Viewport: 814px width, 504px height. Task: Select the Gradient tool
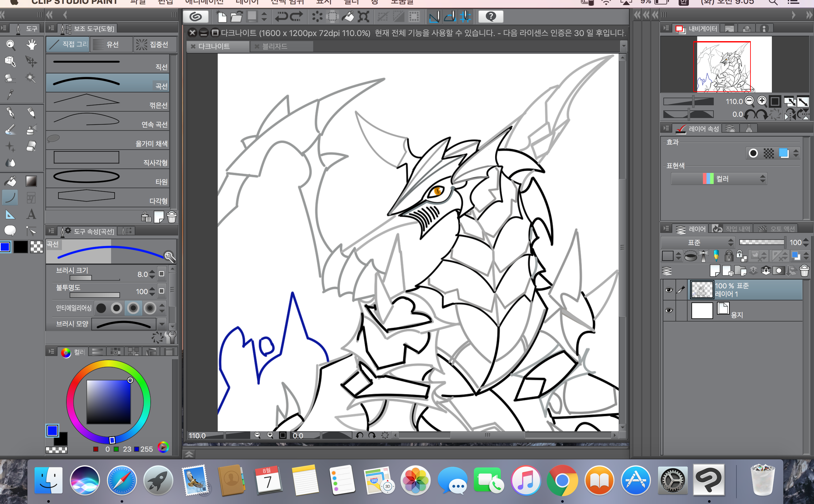31,181
